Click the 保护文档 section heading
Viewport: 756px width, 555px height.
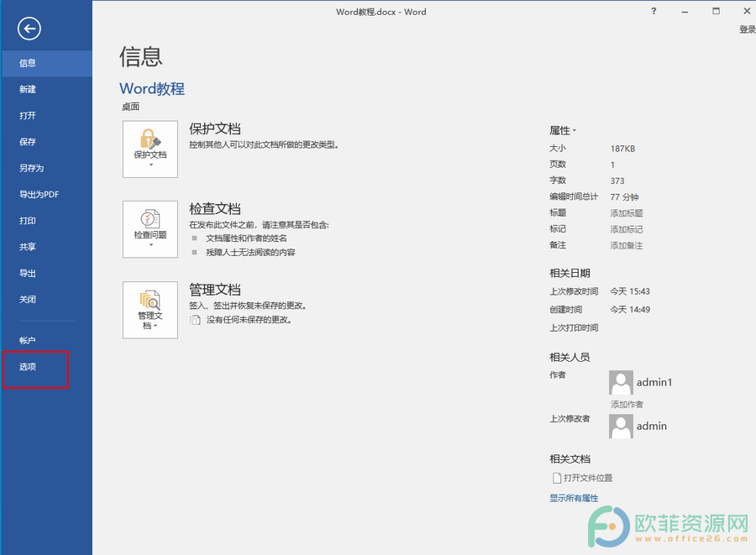tap(215, 128)
